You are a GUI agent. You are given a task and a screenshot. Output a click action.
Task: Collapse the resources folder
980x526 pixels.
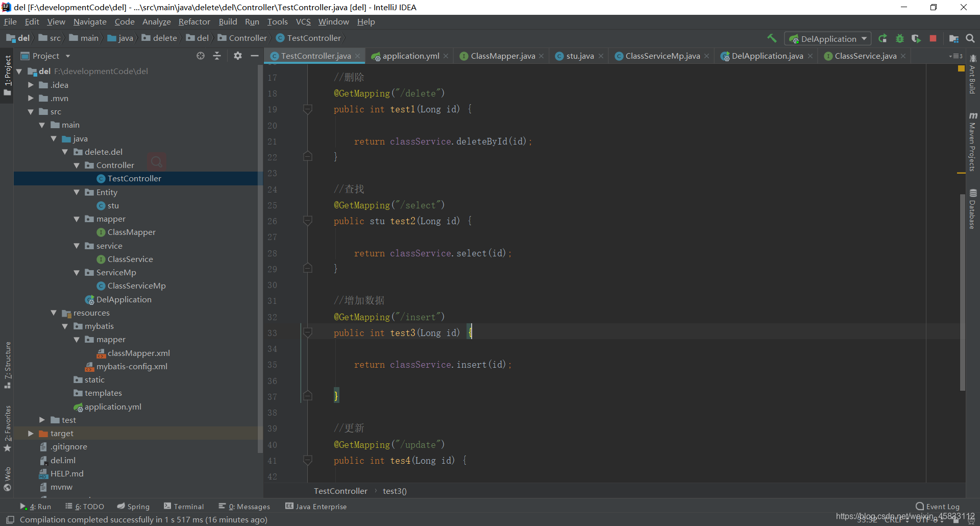pyautogui.click(x=54, y=313)
